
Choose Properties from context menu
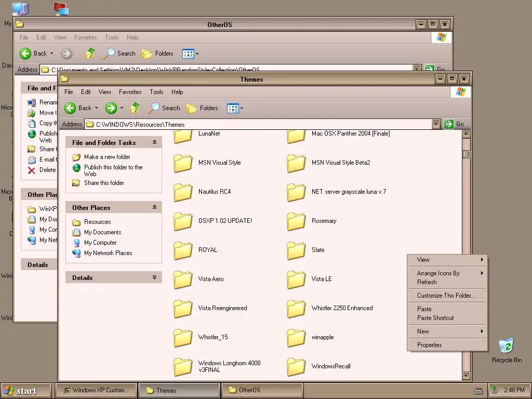pos(447,345)
